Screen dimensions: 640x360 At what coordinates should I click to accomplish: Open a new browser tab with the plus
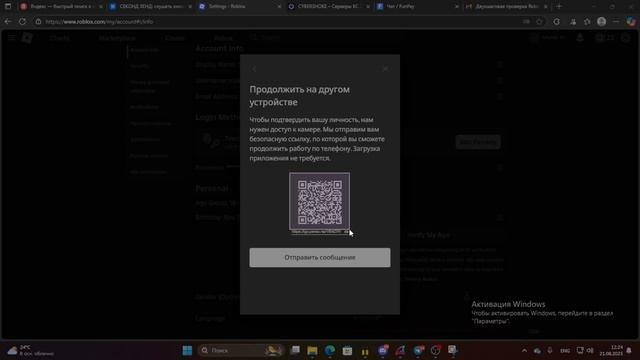pyautogui.click(x=559, y=6)
